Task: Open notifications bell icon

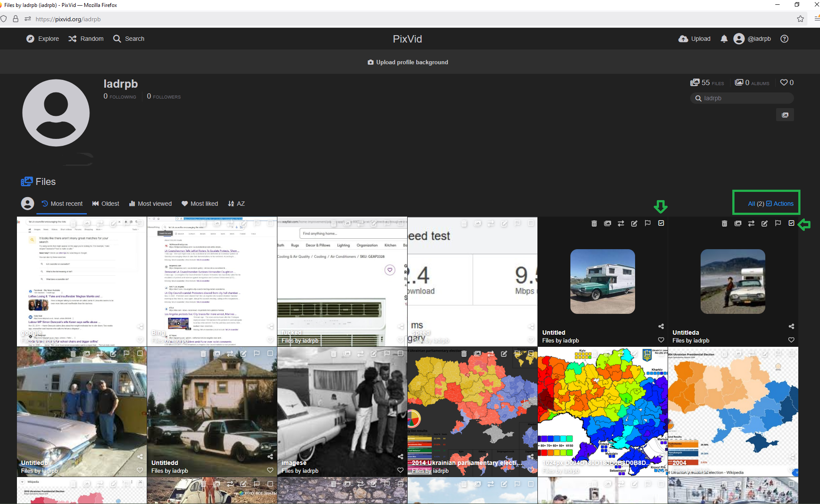Action: click(724, 39)
